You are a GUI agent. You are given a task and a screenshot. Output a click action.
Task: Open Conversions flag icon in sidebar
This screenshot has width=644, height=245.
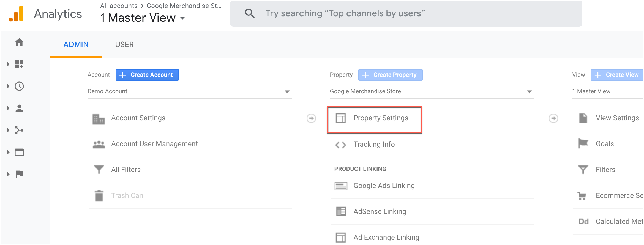tap(19, 174)
